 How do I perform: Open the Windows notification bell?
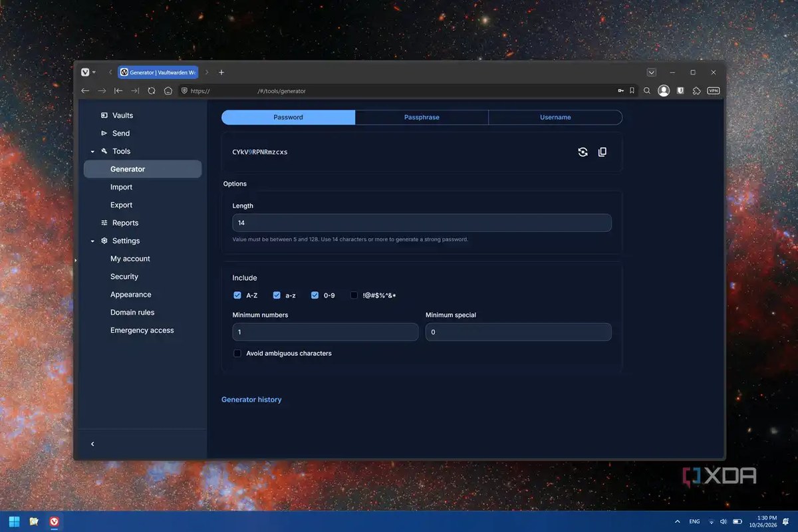[786, 521]
